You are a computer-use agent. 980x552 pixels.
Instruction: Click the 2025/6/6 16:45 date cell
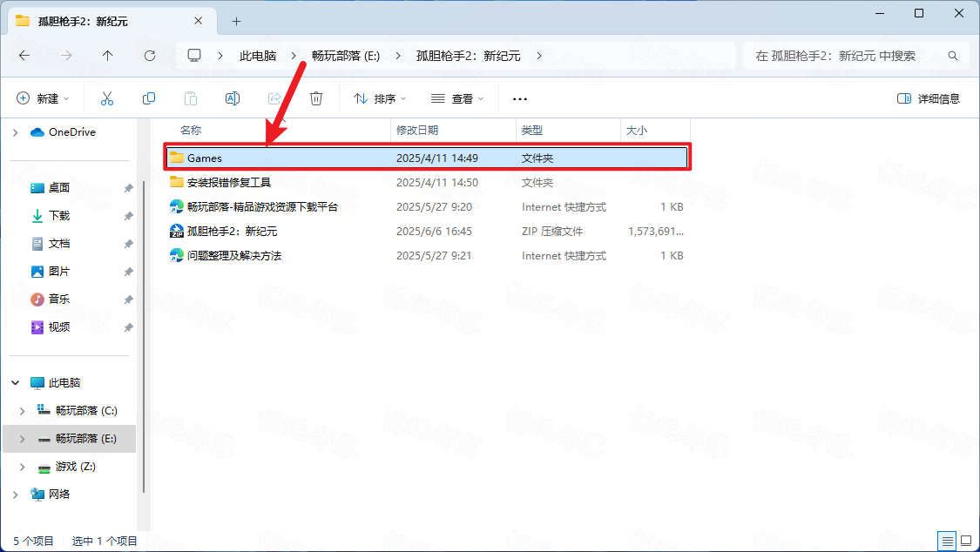[x=434, y=231]
